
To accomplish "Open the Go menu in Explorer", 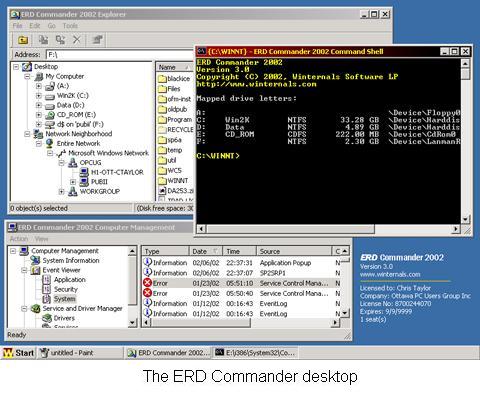I will (x=51, y=26).
